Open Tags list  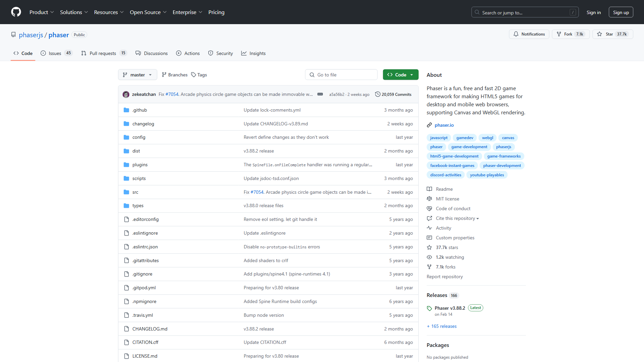tap(199, 75)
